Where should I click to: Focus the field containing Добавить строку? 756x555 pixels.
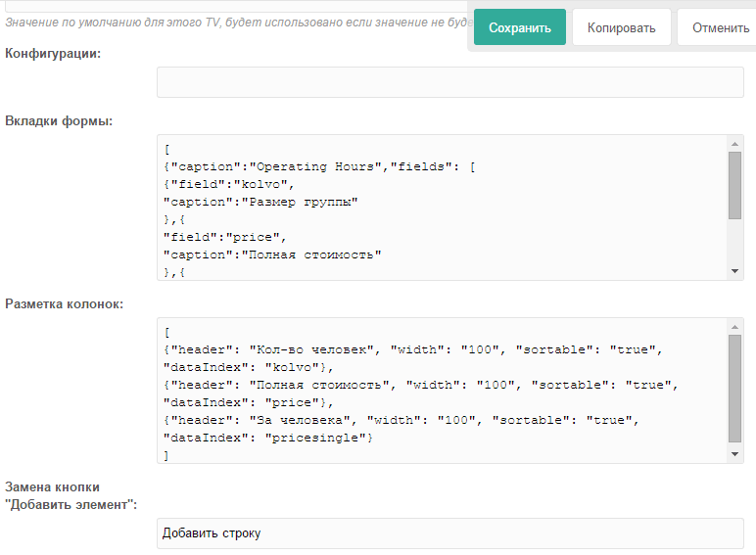(x=449, y=533)
